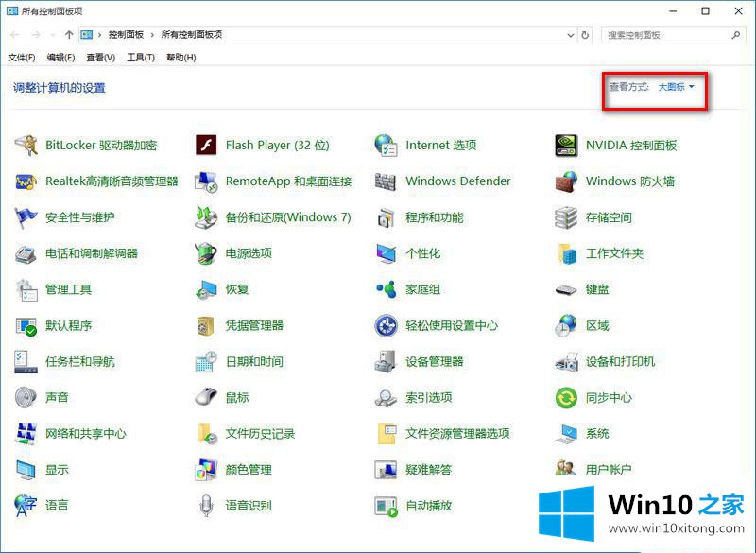756x553 pixels.
Task: Open the 轻松使用设置中心 icon
Action: [387, 325]
